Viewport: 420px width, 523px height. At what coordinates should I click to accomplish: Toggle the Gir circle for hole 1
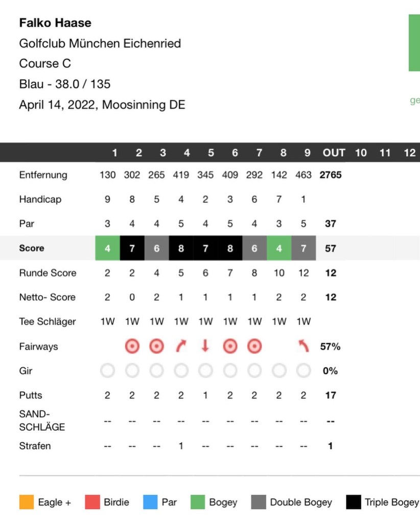(107, 371)
